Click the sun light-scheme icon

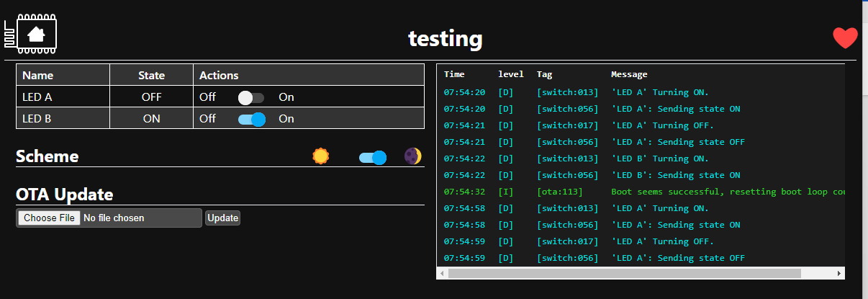coord(320,156)
